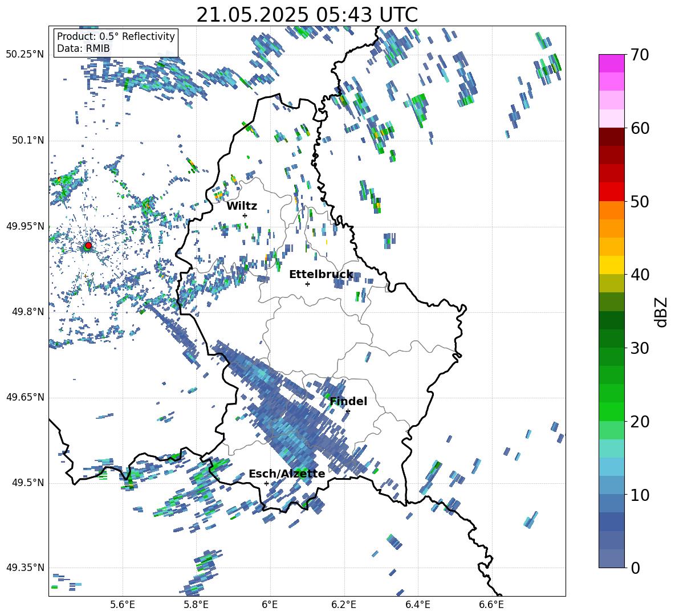Select the Esch/Alzette city label
Screen dimensions: 675x616
coord(287,474)
